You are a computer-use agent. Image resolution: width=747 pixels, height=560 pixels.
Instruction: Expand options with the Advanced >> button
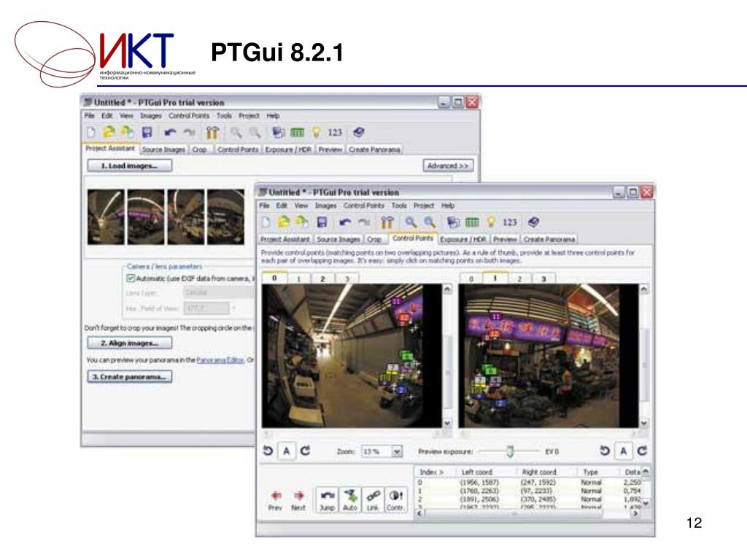448,166
